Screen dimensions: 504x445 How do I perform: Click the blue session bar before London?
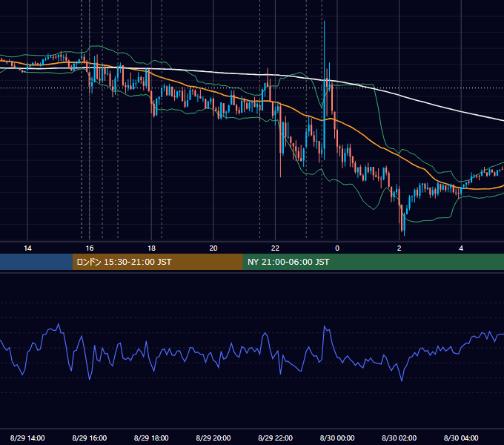coord(36,262)
